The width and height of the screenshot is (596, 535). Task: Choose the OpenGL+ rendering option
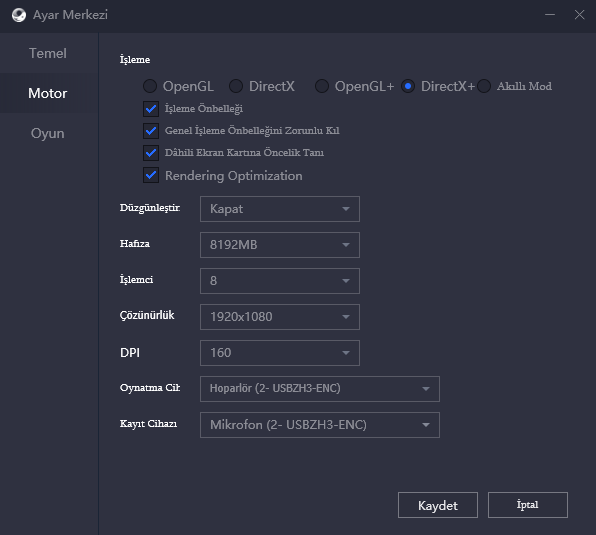point(322,86)
